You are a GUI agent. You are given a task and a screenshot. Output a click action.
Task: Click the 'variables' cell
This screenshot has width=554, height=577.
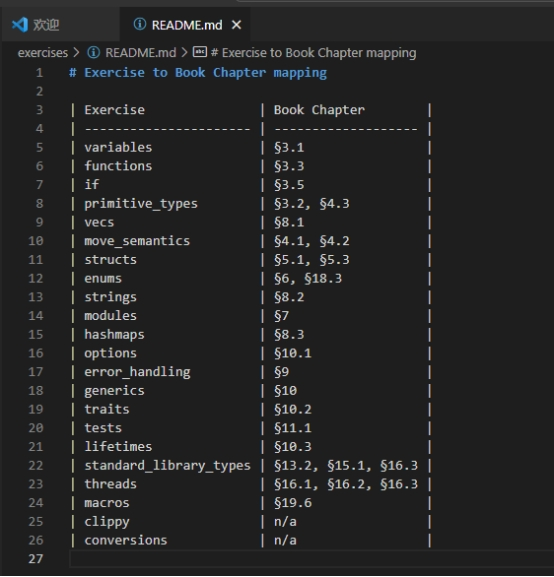point(118,147)
